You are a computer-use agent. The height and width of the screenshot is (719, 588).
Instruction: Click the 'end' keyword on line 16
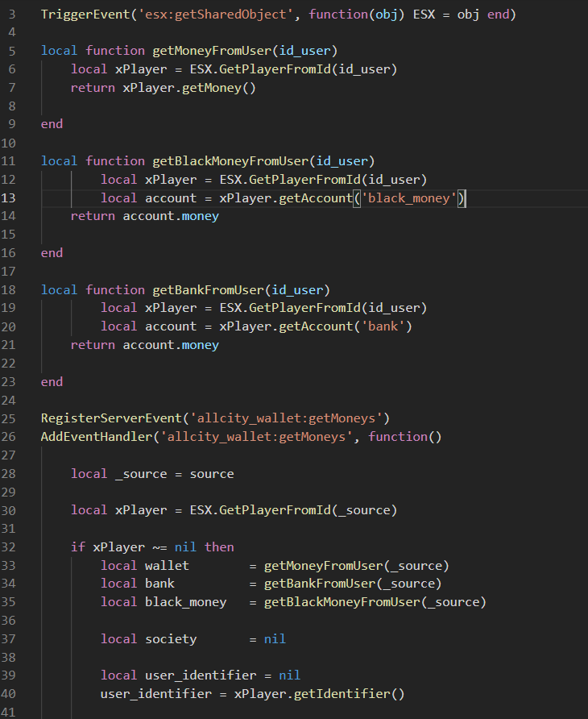point(52,253)
